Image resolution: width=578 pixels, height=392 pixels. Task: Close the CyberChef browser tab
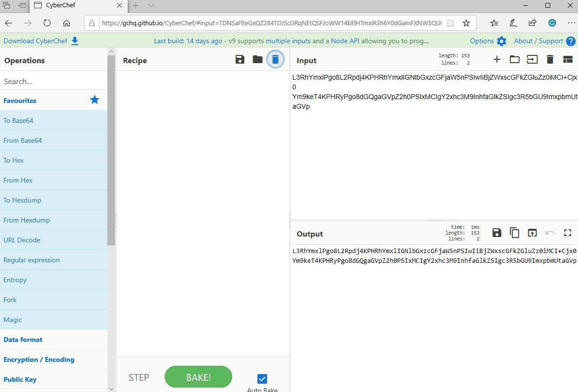point(119,5)
